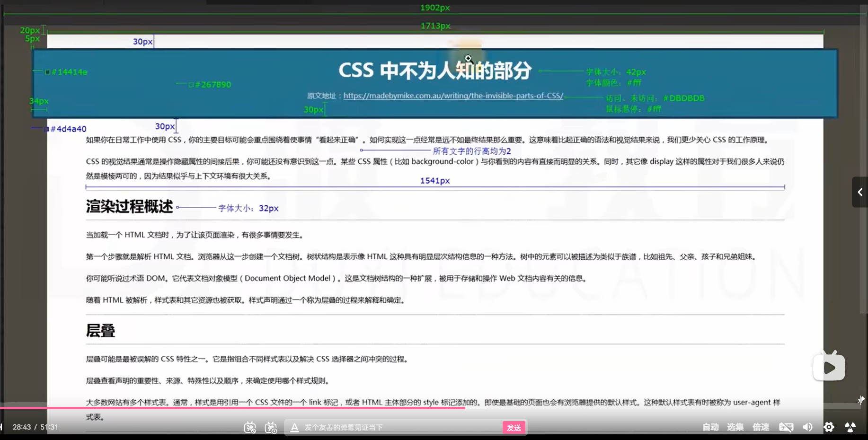Click the #267890 color annotation label
Screen dimensions: 868x440
point(213,85)
